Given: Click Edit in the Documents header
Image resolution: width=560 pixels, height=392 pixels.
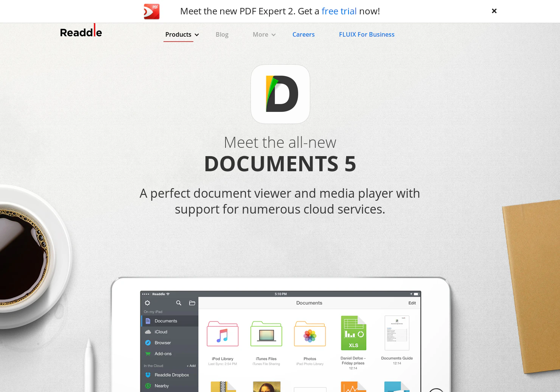Looking at the screenshot, I should click(x=412, y=303).
